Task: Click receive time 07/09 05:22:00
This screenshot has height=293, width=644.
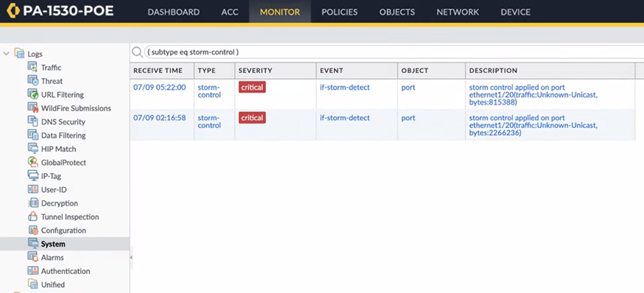Action: click(160, 87)
